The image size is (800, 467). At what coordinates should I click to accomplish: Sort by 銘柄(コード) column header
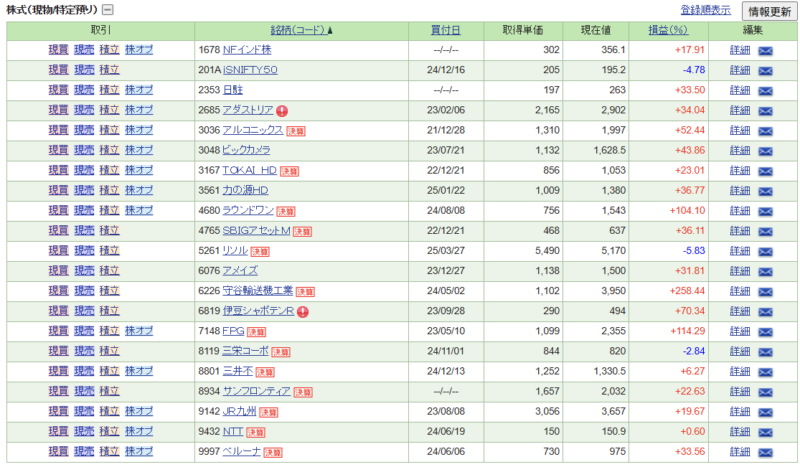pos(301,30)
